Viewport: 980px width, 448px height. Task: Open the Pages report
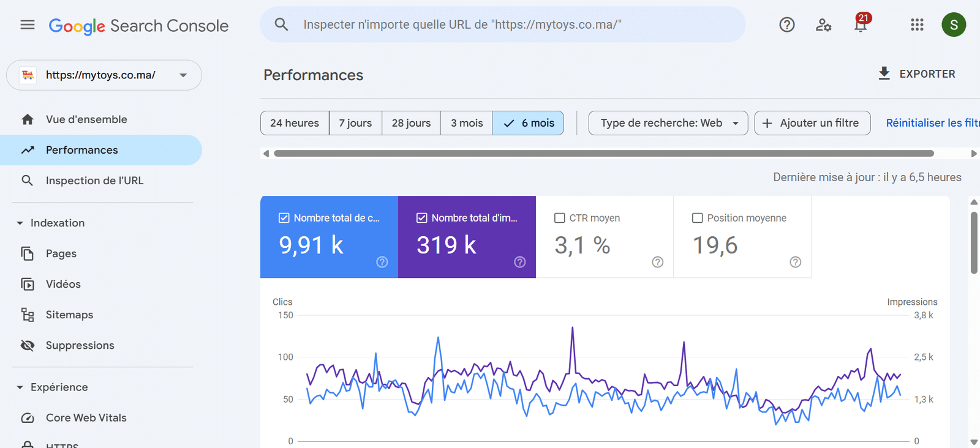[x=101, y=253]
